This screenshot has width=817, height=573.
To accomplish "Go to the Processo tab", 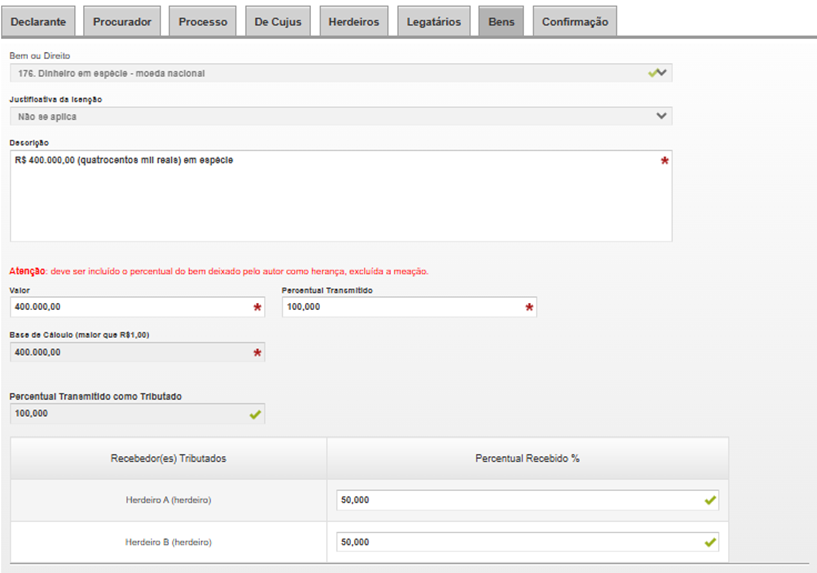I will coord(203,21).
